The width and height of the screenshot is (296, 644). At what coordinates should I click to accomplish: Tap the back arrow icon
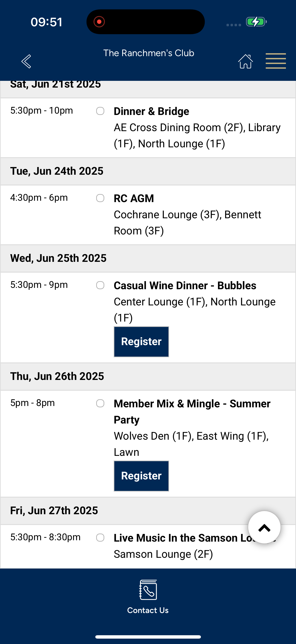click(26, 61)
